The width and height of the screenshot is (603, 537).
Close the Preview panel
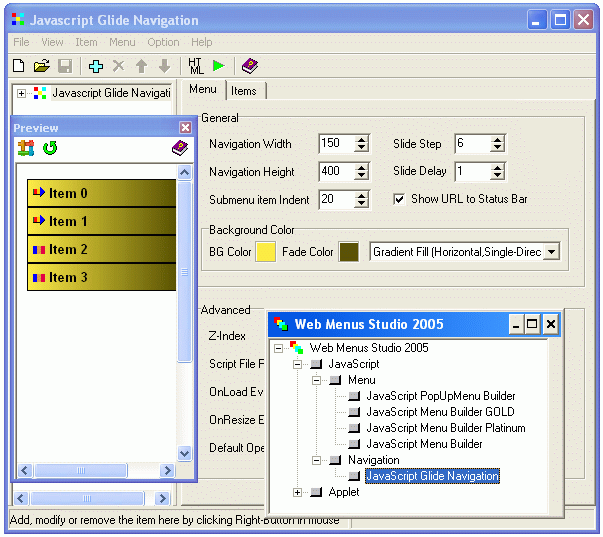pos(185,127)
